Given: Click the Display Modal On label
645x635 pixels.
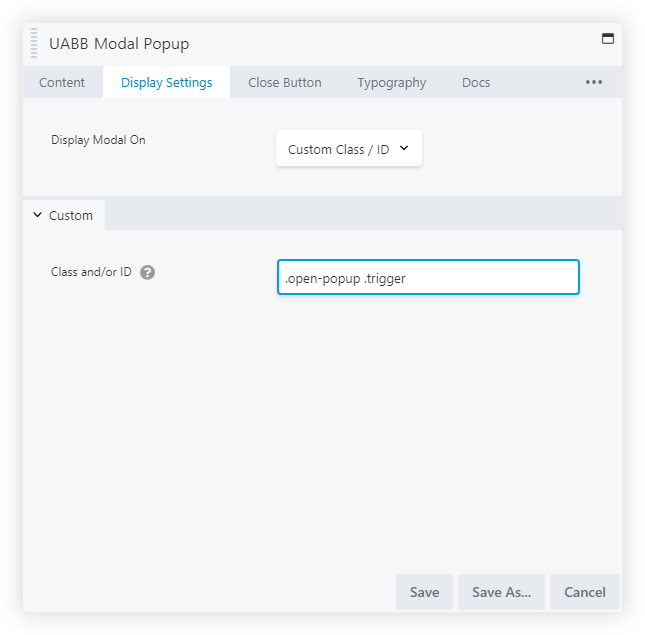Looking at the screenshot, I should (x=98, y=140).
